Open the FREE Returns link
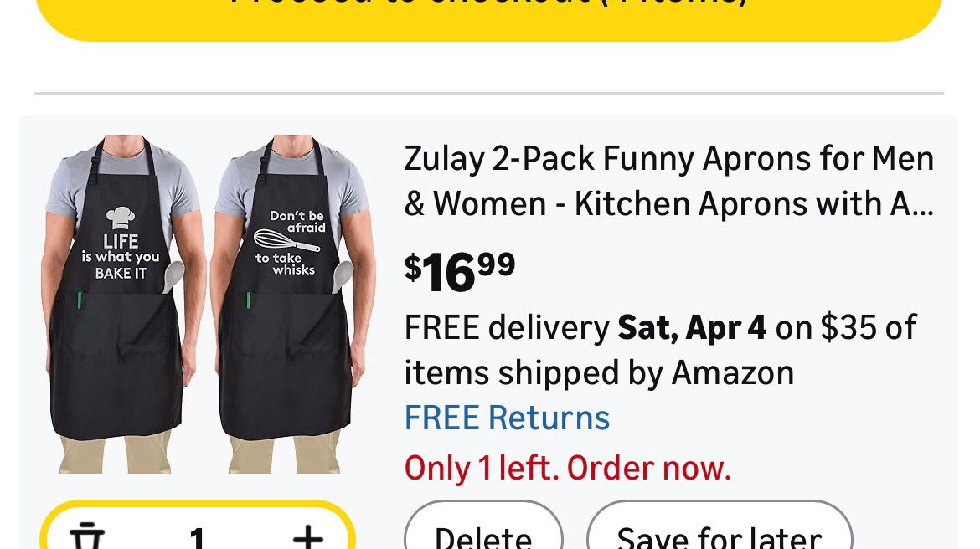980x549 pixels. click(x=507, y=418)
